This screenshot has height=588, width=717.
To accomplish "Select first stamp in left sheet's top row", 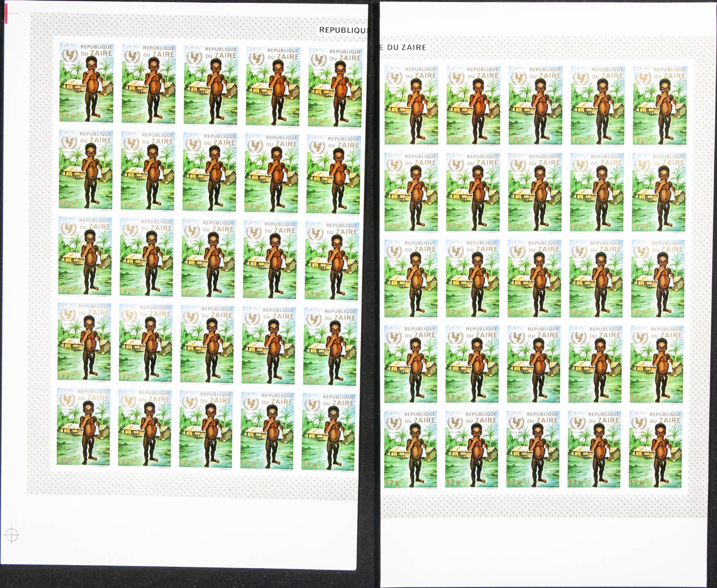I will click(86, 83).
